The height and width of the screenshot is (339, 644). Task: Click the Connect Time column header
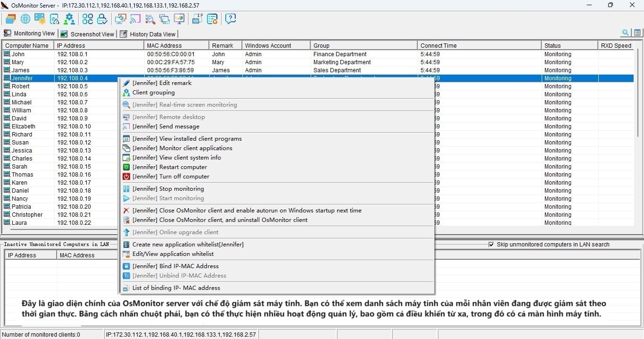click(479, 46)
